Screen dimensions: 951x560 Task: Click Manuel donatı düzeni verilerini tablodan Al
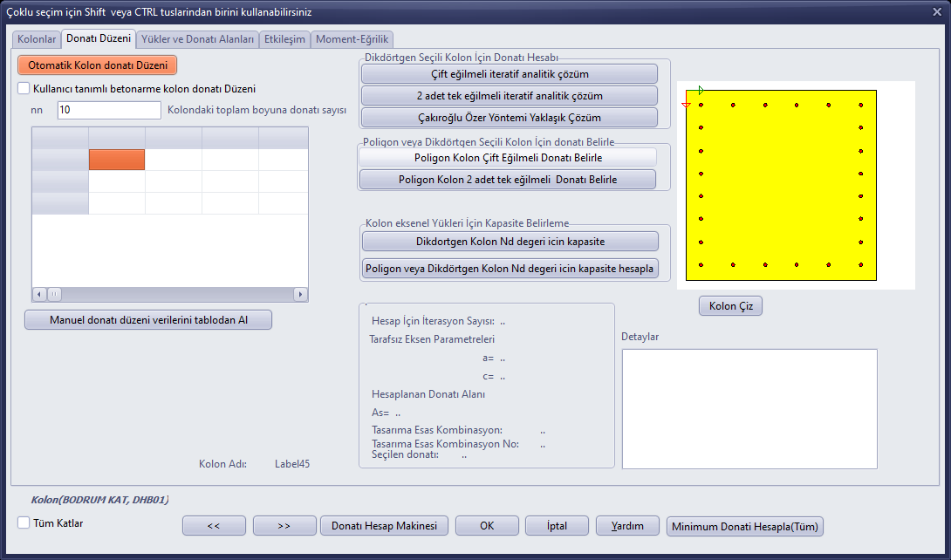point(148,320)
